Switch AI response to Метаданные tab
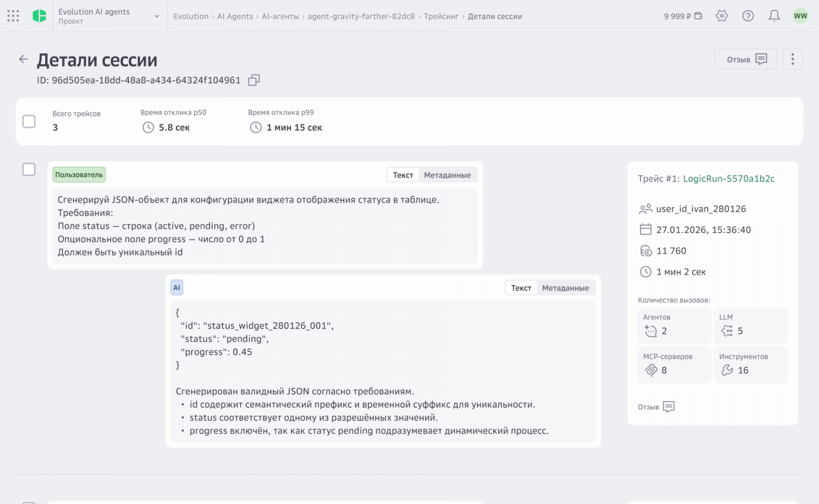 (x=565, y=287)
